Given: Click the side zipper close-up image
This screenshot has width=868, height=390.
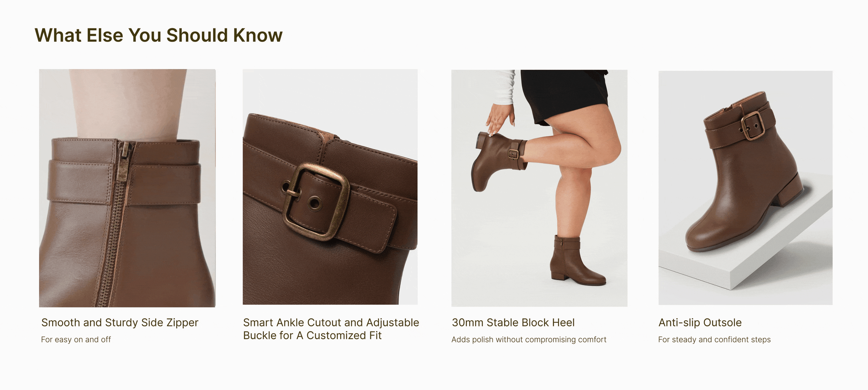Looking at the screenshot, I should tap(127, 188).
